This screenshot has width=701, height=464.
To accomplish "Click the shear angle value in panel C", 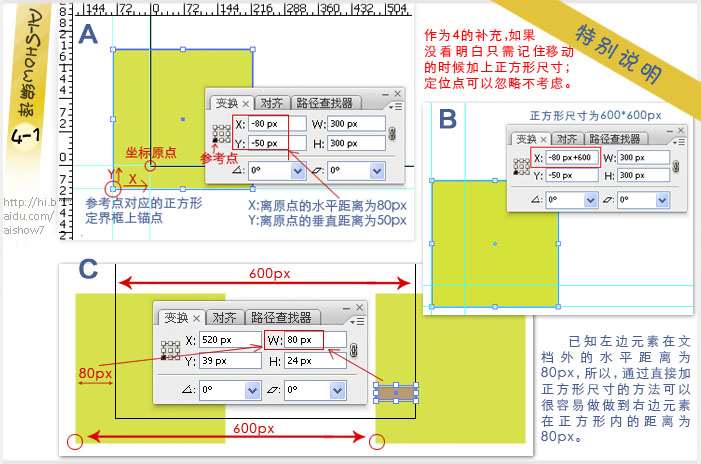I will pos(307,390).
